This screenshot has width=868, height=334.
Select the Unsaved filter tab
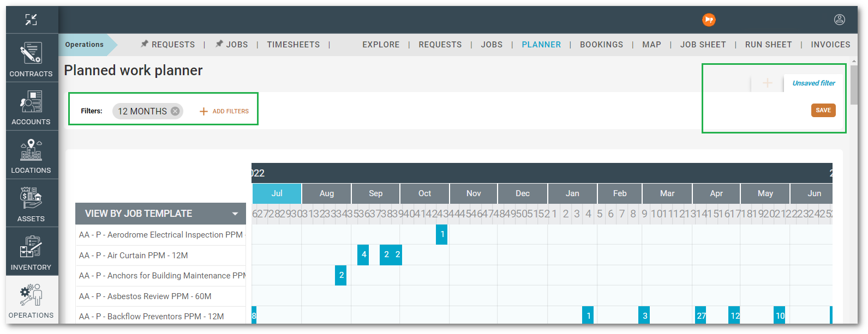click(x=813, y=83)
